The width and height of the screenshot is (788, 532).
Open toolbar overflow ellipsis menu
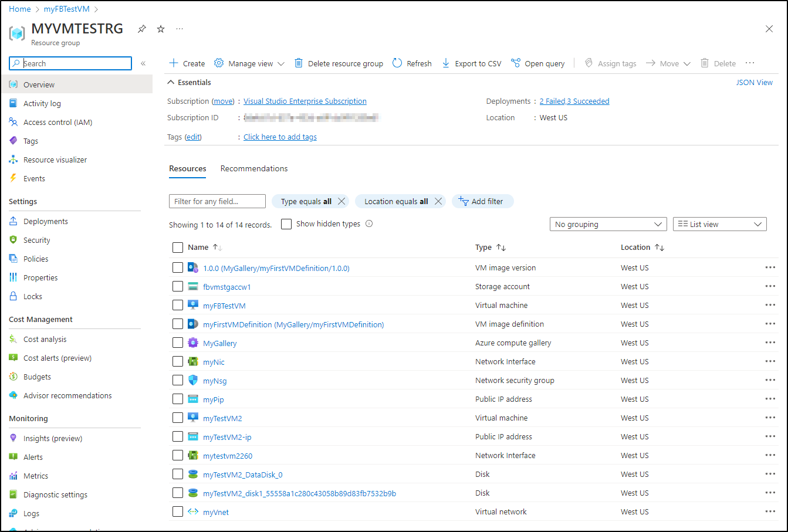click(750, 63)
